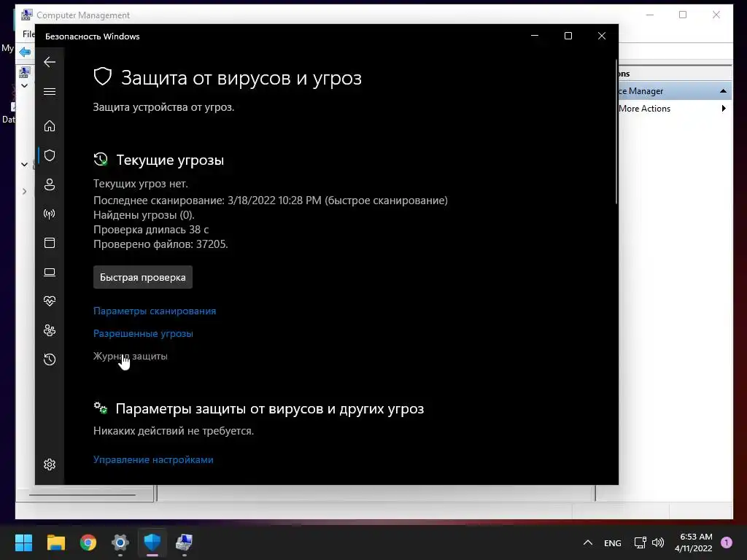Viewport: 747px width, 560px height.
Task: Click Текущие угрозы heading
Action: coord(170,160)
